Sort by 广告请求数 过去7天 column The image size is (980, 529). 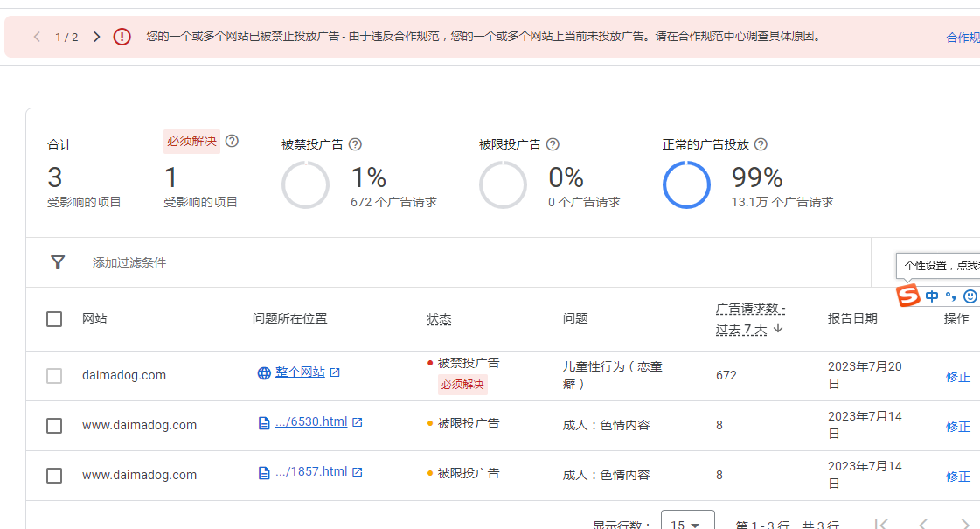click(x=750, y=319)
